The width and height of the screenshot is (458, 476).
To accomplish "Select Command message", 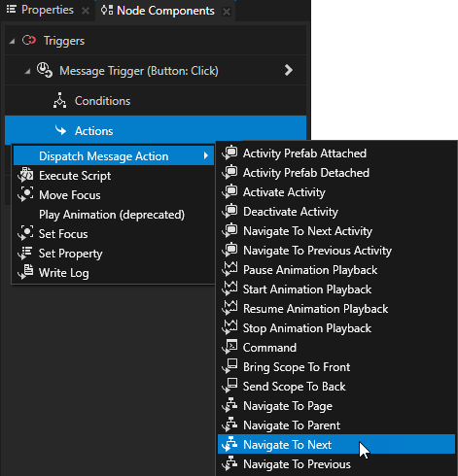I will tap(336, 348).
